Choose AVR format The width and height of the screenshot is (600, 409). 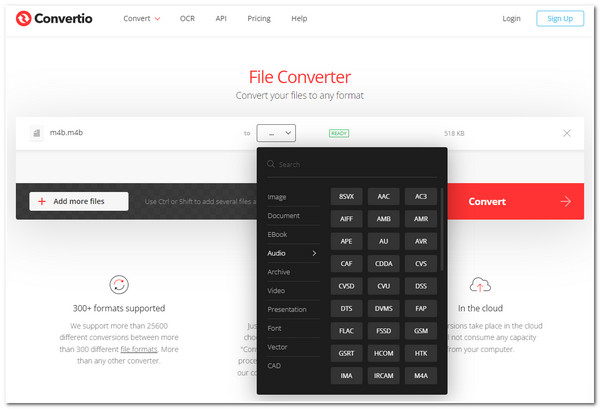(x=421, y=241)
